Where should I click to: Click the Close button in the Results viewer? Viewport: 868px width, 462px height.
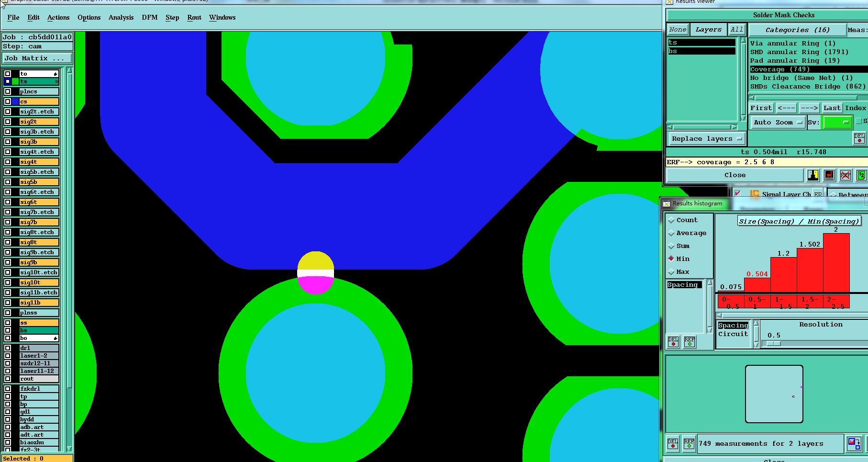coord(734,175)
